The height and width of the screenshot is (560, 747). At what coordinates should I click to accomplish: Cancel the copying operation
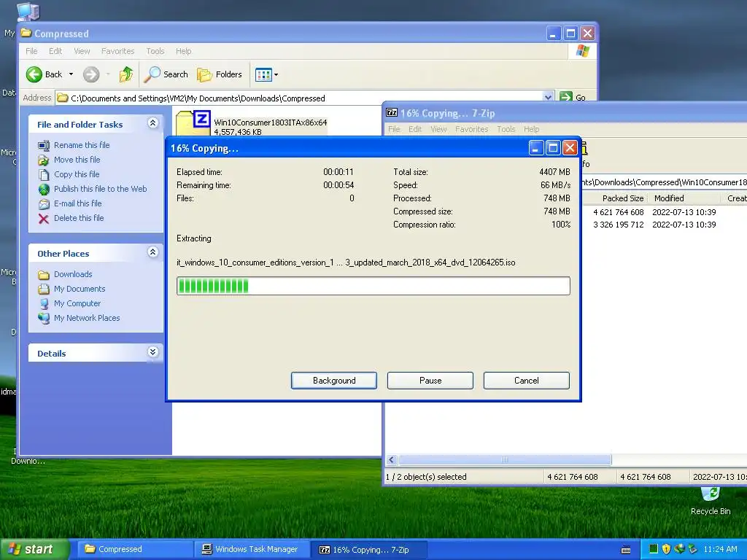[x=527, y=381]
